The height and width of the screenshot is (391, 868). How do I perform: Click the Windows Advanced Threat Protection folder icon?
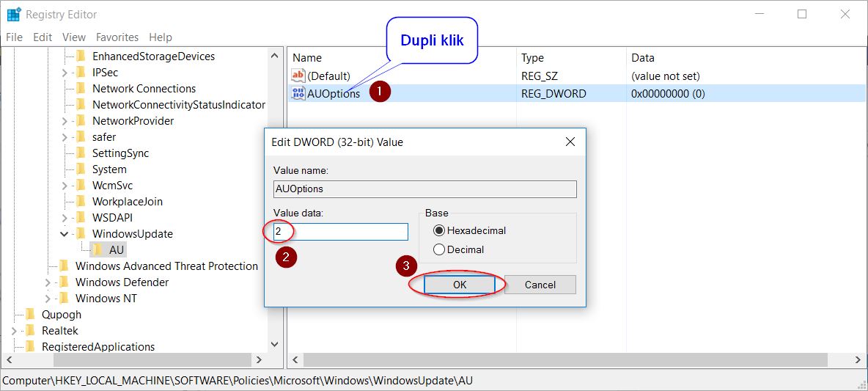click(x=65, y=266)
